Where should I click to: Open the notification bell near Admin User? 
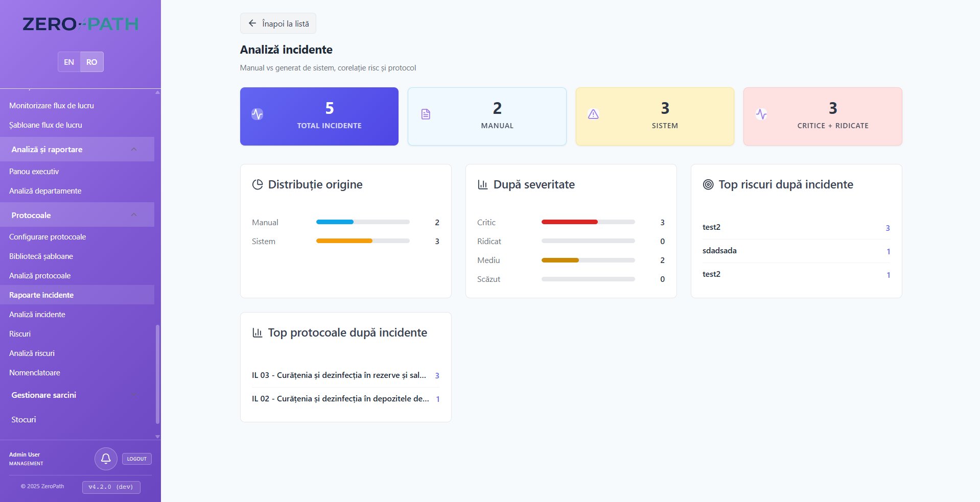(x=106, y=459)
